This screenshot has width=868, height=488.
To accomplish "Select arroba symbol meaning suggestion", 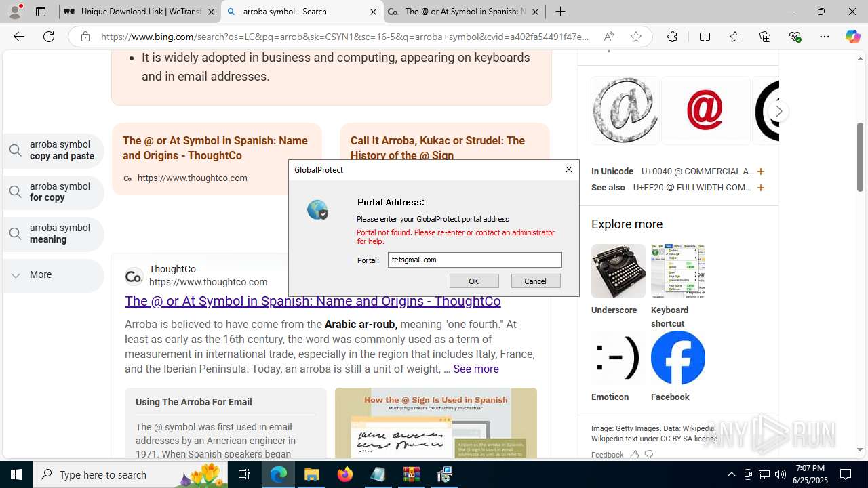I will pos(53,234).
